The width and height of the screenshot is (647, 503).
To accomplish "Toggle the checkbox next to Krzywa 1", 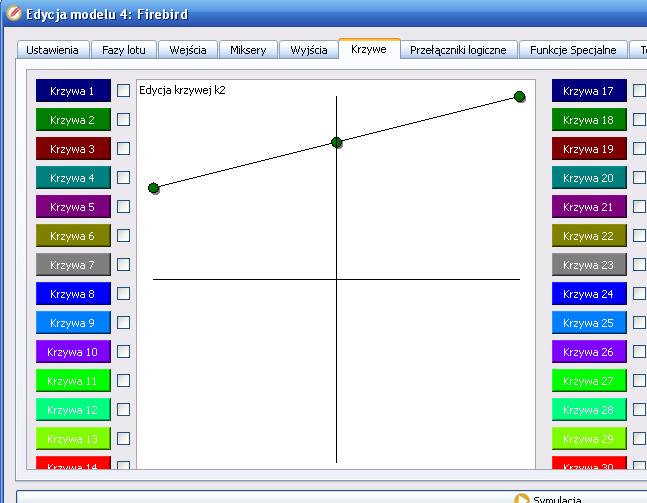I will pyautogui.click(x=123, y=91).
